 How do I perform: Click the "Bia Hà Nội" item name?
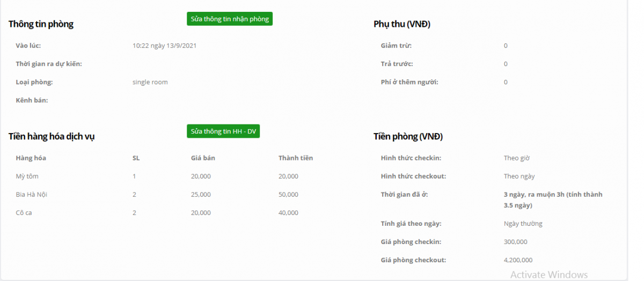coord(32,195)
